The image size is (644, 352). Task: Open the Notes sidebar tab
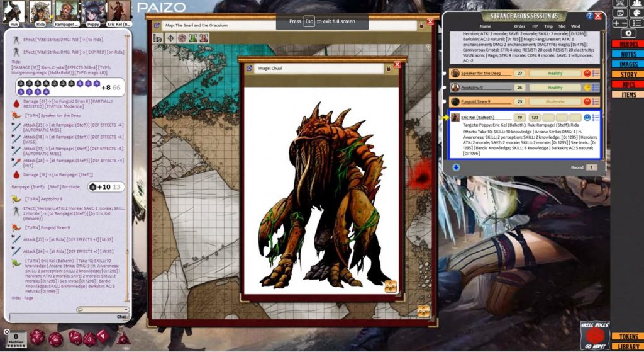pyautogui.click(x=628, y=54)
